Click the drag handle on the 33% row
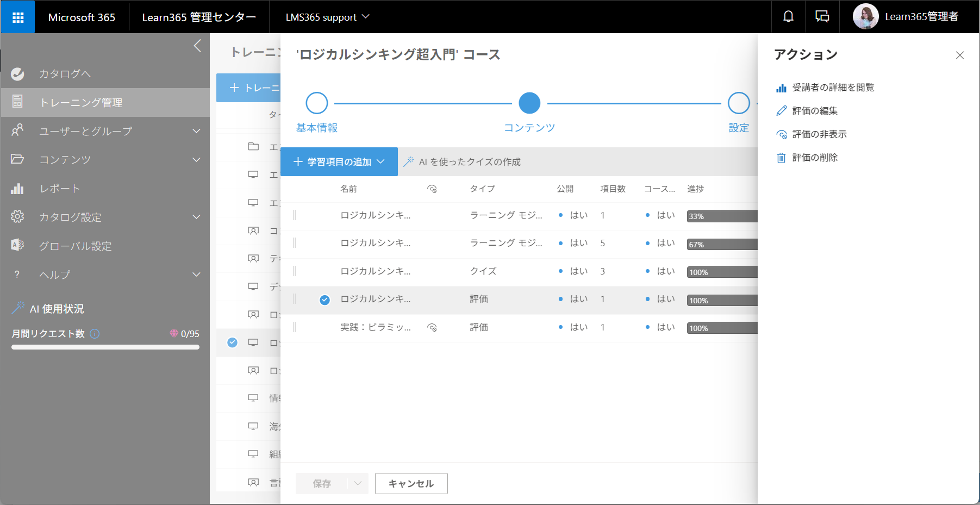The image size is (980, 505). (x=295, y=215)
